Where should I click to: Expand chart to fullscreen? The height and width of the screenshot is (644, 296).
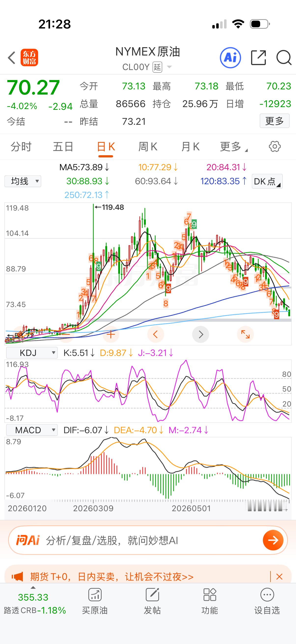(x=245, y=334)
